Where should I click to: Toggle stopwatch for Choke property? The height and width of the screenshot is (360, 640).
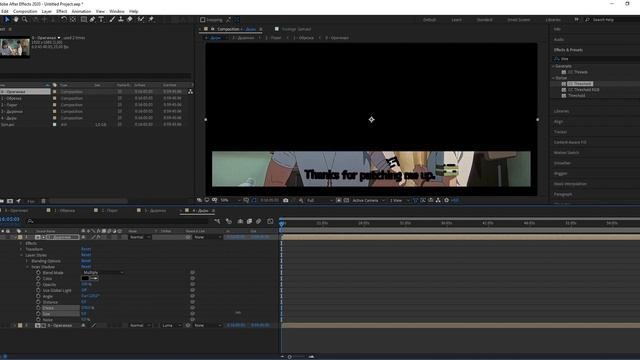coord(38,308)
